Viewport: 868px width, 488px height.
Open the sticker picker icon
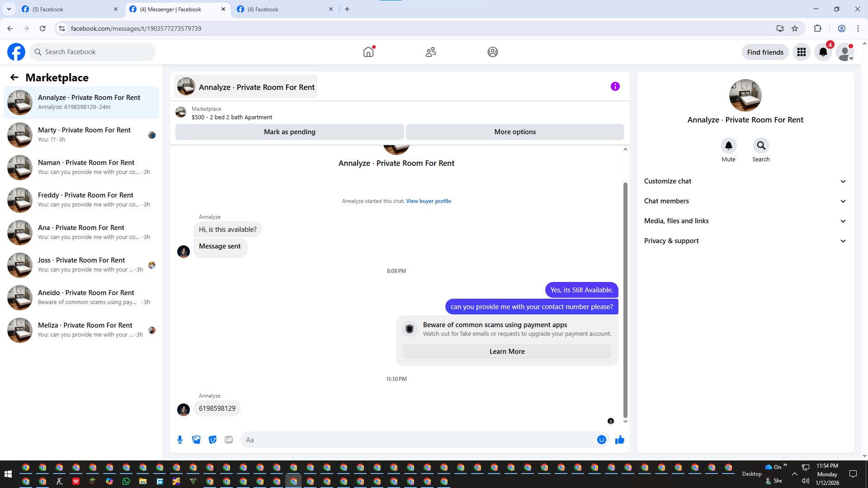coord(212,440)
